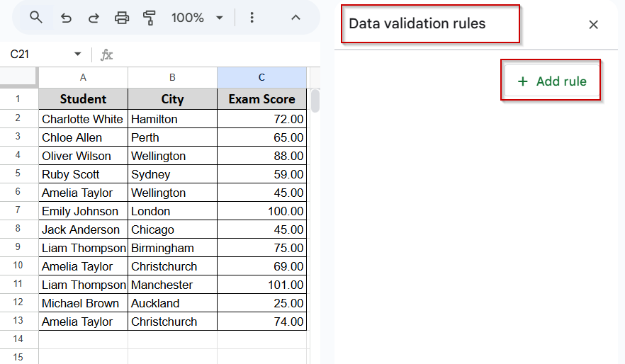Select the Chicago city cell
The height and width of the screenshot is (364, 625).
tap(172, 229)
